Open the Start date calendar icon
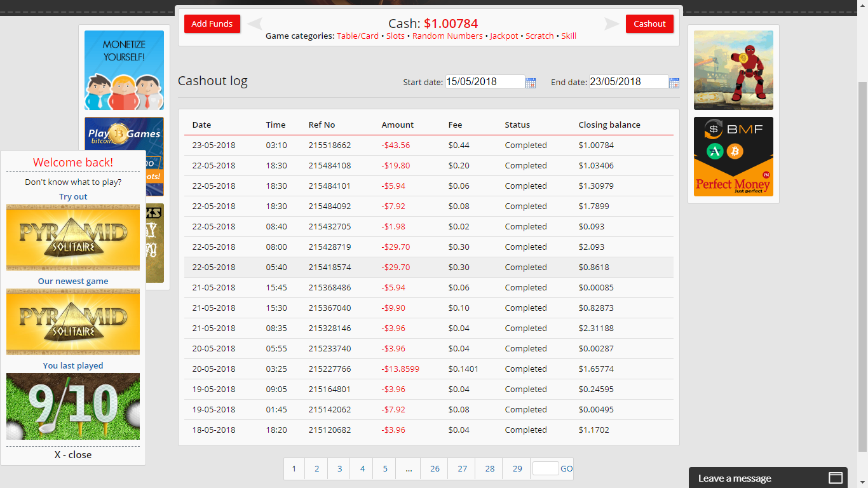868x488 pixels. pyautogui.click(x=531, y=83)
